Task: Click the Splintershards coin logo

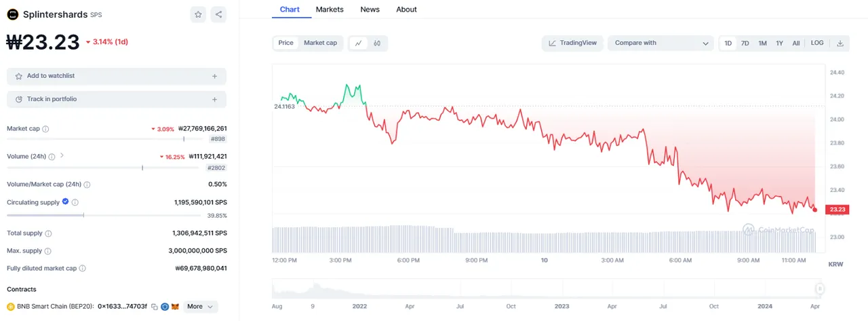Action: [x=12, y=14]
